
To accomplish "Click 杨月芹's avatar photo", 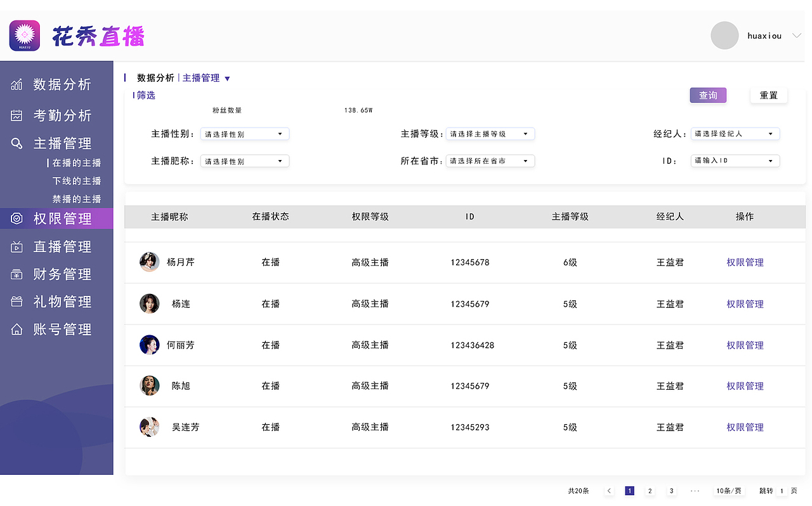I will click(149, 262).
